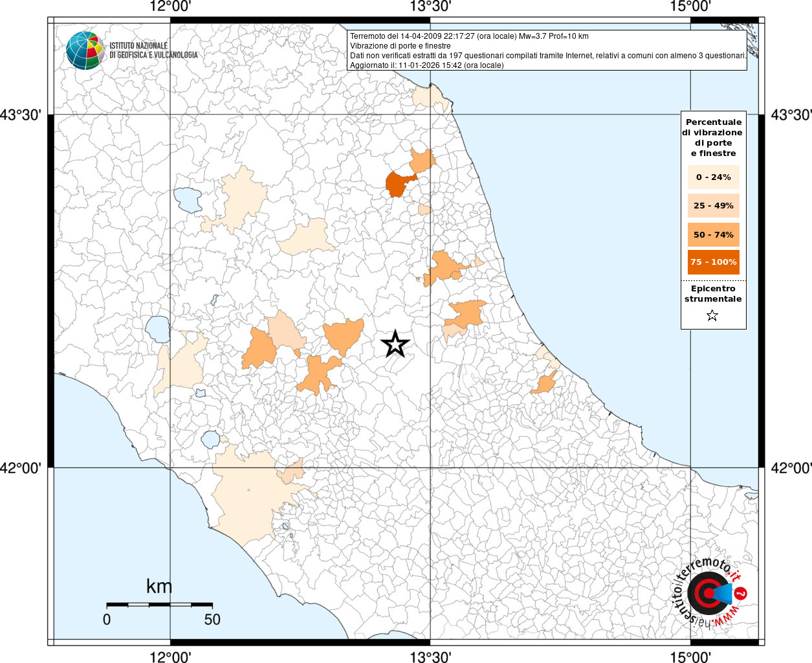
Task: Select the 75 - 100% legend swatch
Action: (713, 262)
